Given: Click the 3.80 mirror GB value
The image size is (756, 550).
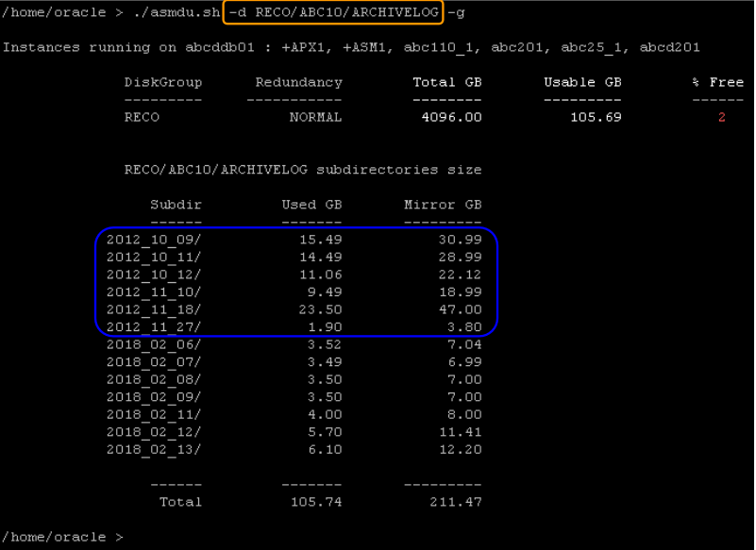Looking at the screenshot, I should (x=464, y=326).
